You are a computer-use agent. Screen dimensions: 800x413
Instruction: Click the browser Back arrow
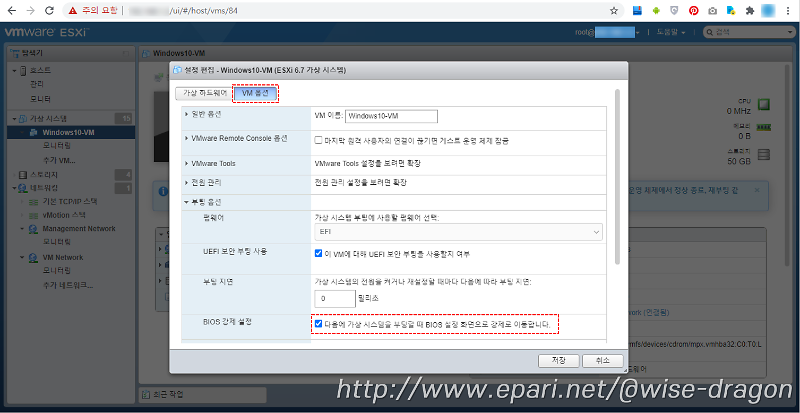11,10
